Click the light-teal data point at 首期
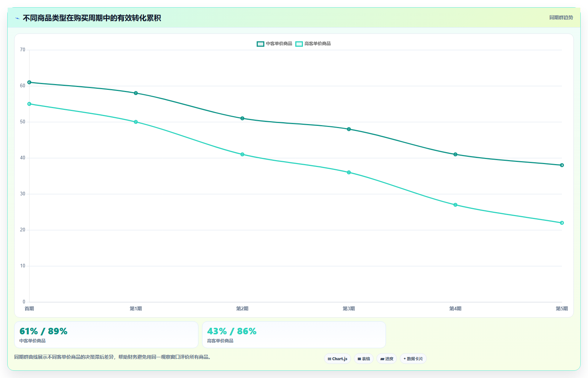Screen dimensions: 588x378 tap(29, 104)
